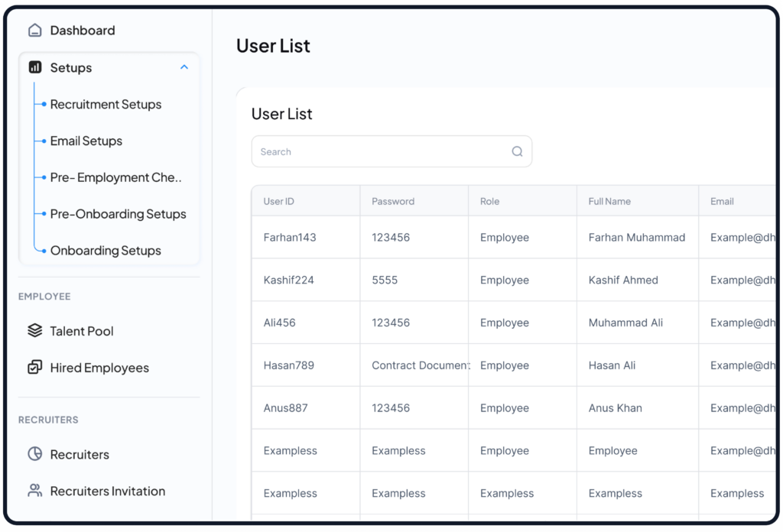Click the Talent Pool layers icon

34,331
